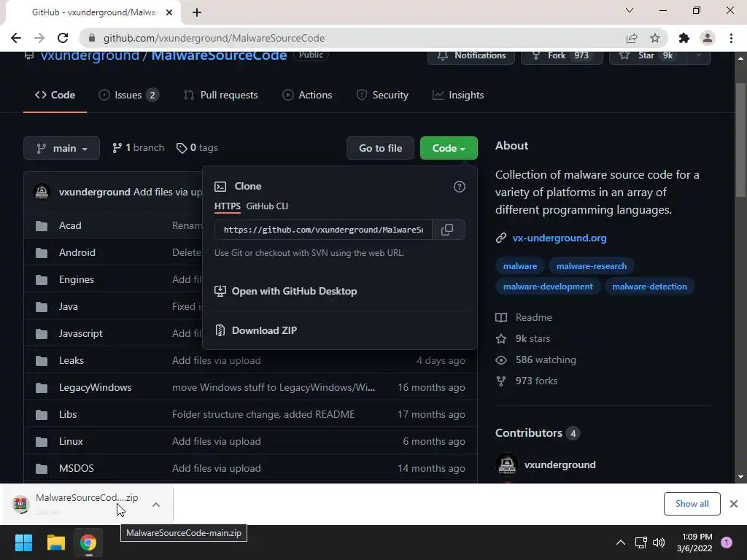
Task: Open a new browser tab
Action: point(197,12)
